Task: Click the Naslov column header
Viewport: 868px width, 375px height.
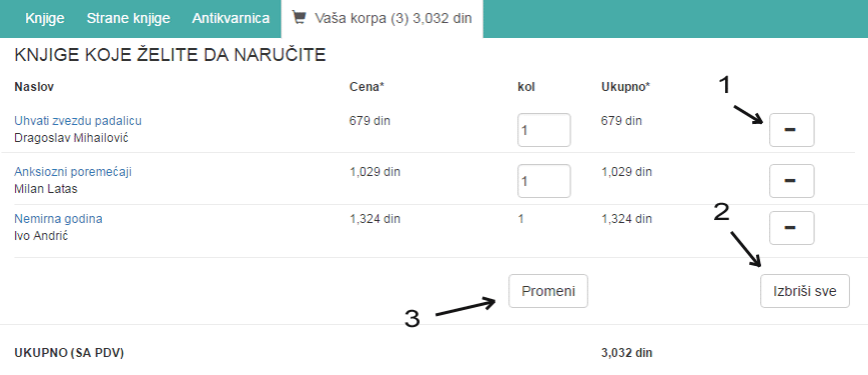Action: click(x=34, y=87)
